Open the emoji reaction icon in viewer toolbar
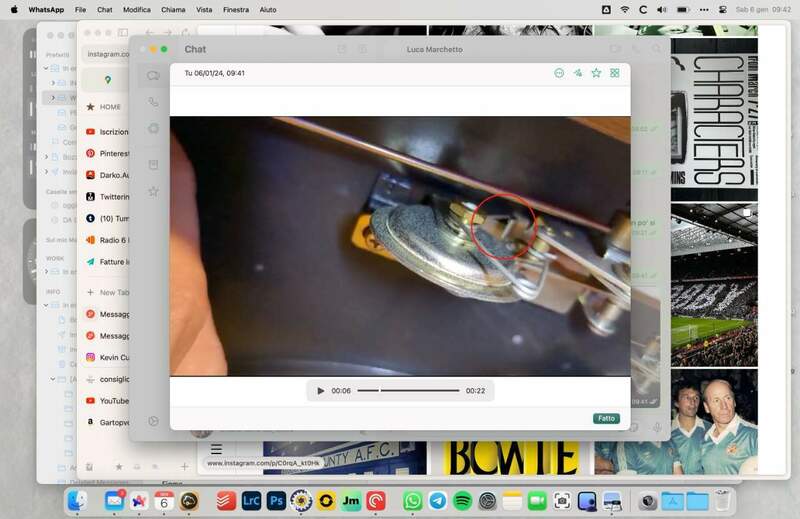 pos(559,73)
